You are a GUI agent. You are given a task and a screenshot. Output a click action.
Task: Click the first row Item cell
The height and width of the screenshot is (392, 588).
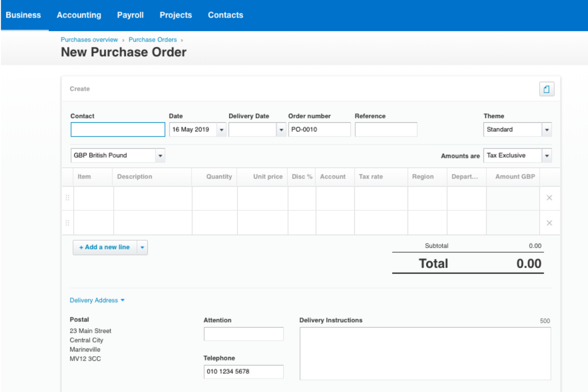94,198
